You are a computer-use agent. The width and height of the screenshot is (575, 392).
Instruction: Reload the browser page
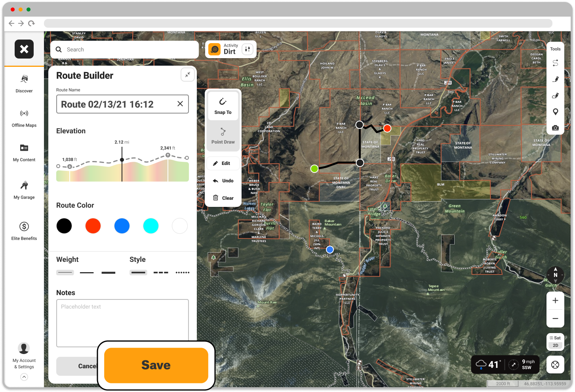pos(31,23)
